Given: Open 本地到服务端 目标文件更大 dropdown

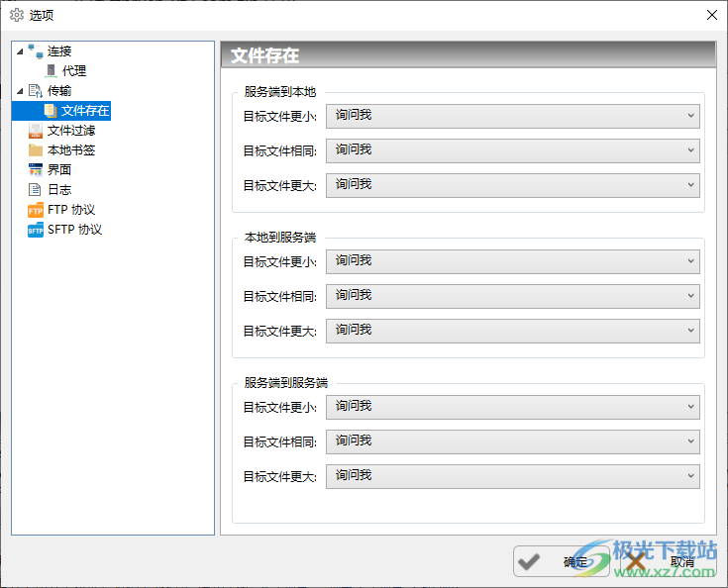Looking at the screenshot, I should tap(513, 331).
